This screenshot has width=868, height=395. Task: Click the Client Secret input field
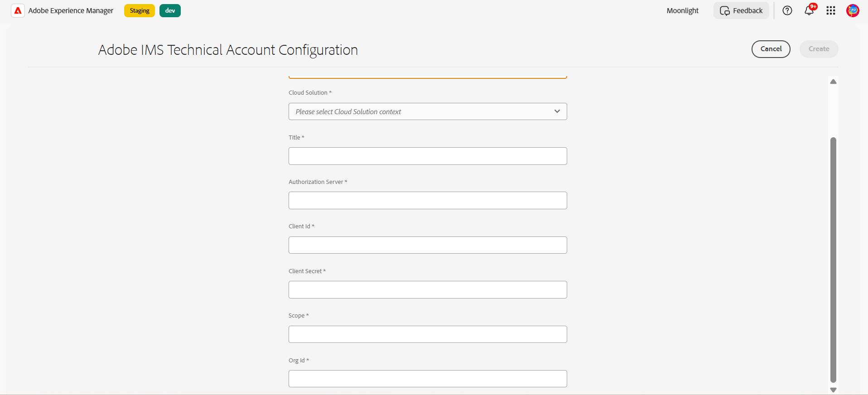click(427, 290)
